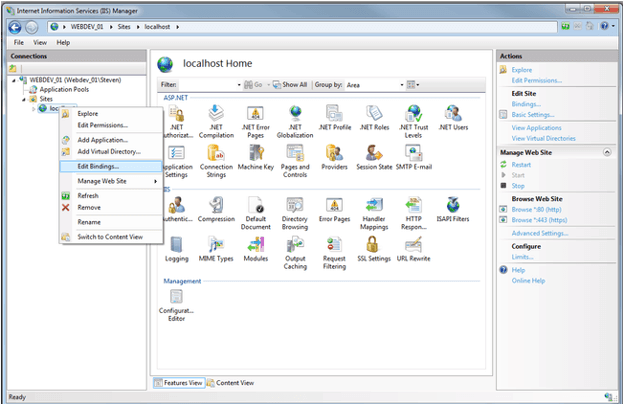Open the .NET Users feature
The width and height of the screenshot is (623, 404).
coord(453,117)
